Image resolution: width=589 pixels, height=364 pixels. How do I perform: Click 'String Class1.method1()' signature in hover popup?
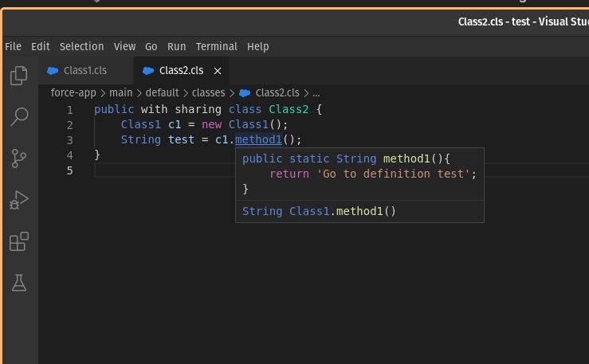click(319, 211)
